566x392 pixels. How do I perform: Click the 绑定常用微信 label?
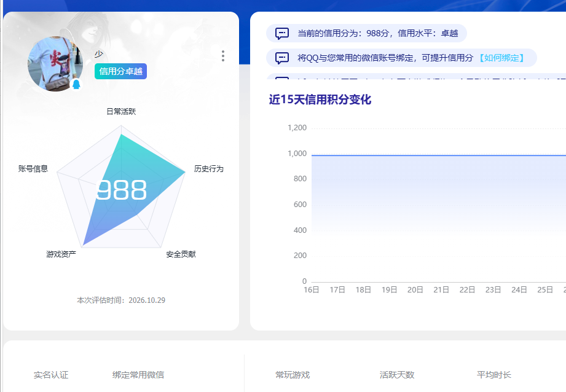pos(138,375)
